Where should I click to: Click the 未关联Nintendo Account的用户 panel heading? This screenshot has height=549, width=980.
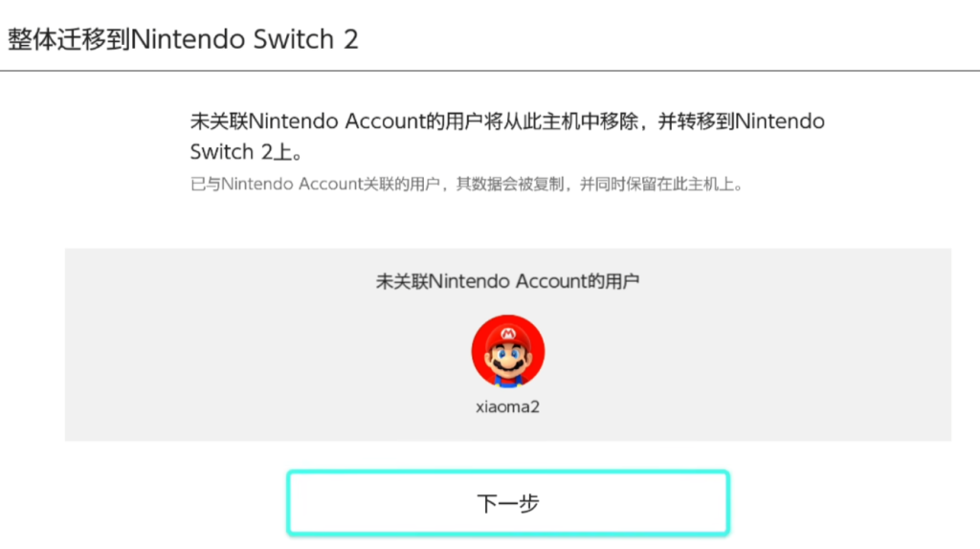[507, 282]
